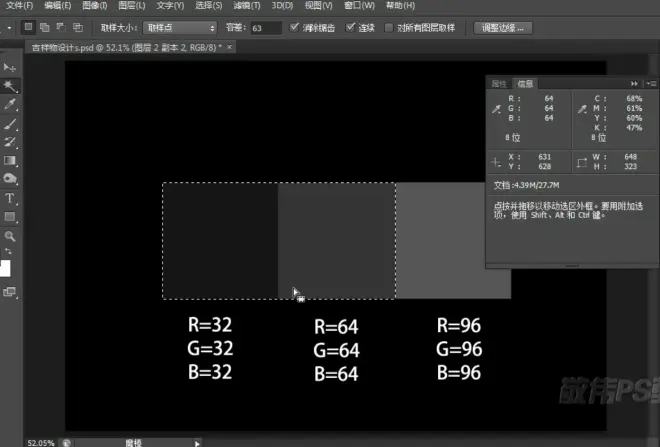Open the 视图(V) menu
The height and width of the screenshot is (447, 660).
318,5
